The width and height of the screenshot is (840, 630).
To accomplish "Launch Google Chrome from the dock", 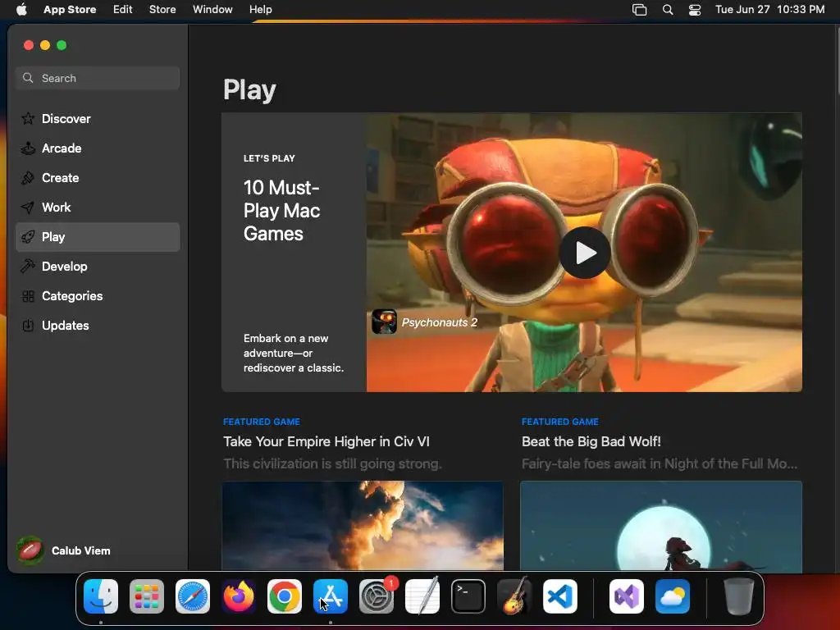I will coord(285,596).
